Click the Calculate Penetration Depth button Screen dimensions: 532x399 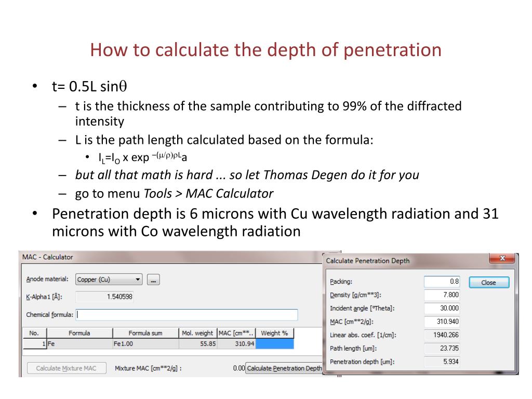(x=284, y=368)
